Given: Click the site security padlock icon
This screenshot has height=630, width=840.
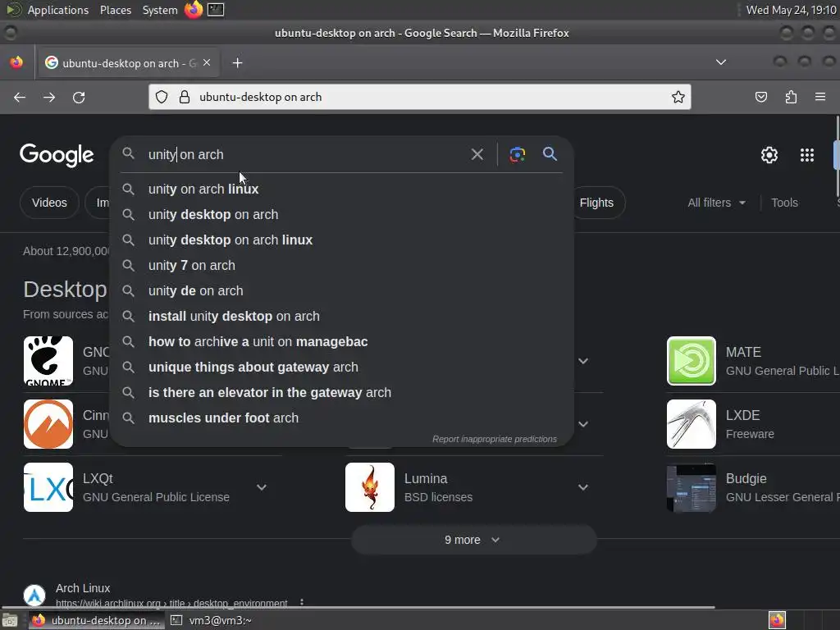Looking at the screenshot, I should (185, 97).
